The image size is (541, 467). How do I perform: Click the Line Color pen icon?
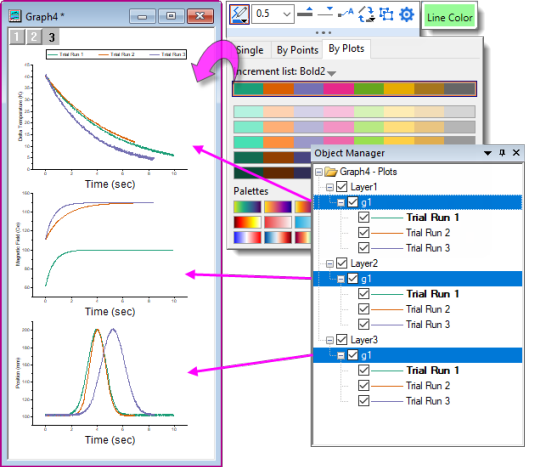(239, 15)
